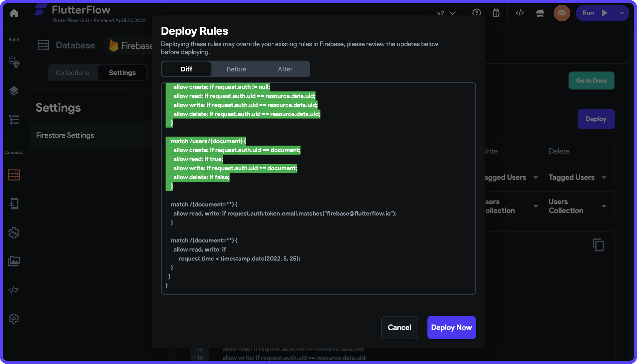
Task: Switch to the Collections tab
Action: pos(73,73)
